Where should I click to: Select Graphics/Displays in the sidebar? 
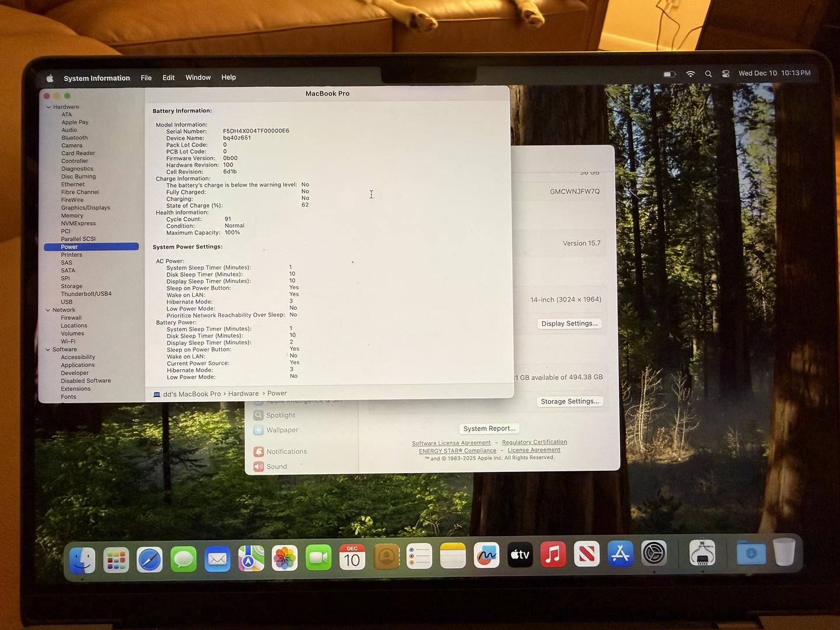(85, 208)
